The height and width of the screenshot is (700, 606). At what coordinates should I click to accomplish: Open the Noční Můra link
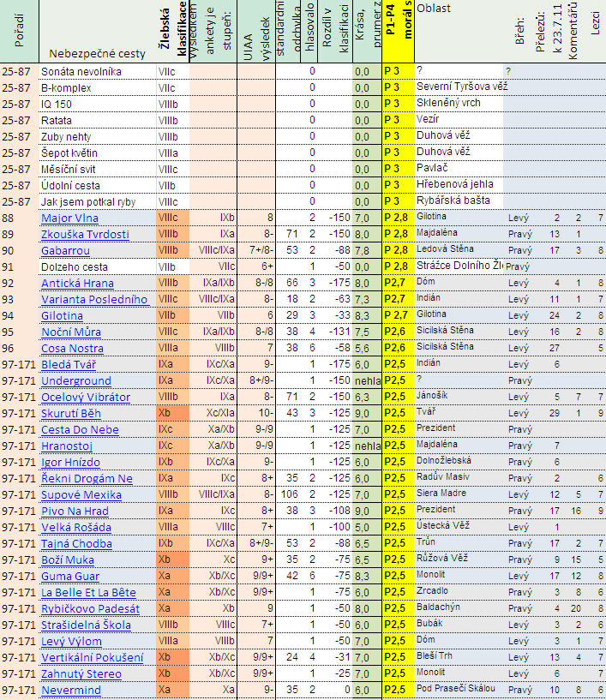(x=70, y=332)
